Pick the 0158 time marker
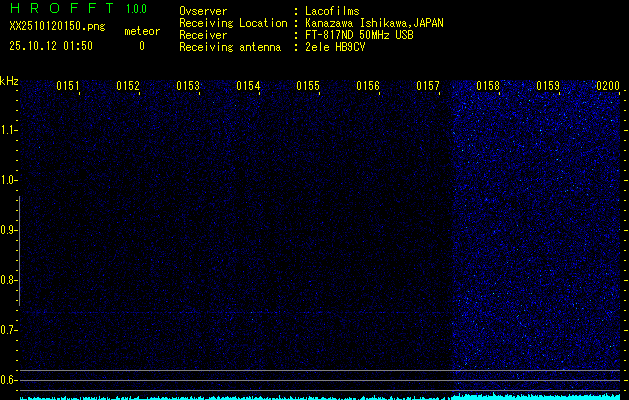 click(x=488, y=87)
